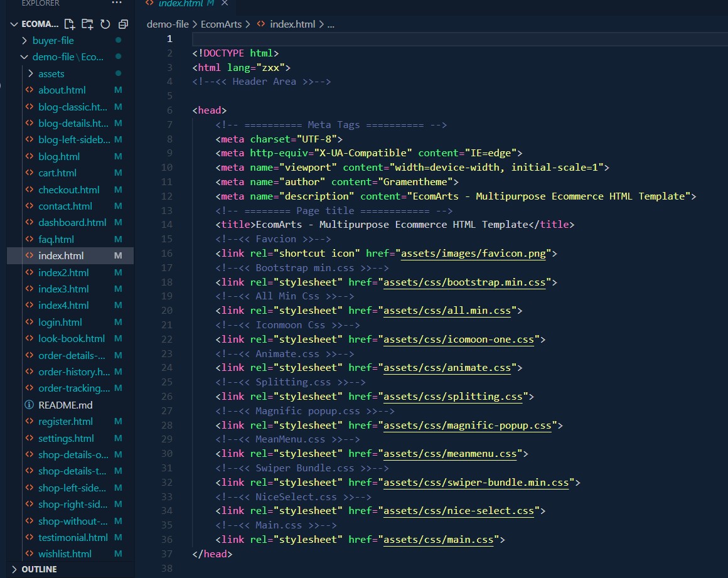Click the New File icon in Explorer
Screen dimensions: 728x578
(x=70, y=24)
